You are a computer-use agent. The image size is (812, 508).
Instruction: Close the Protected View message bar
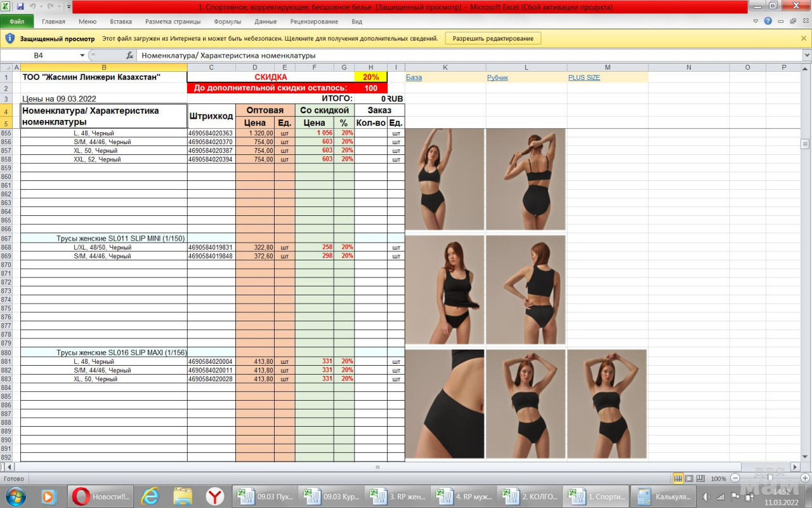pyautogui.click(x=804, y=38)
